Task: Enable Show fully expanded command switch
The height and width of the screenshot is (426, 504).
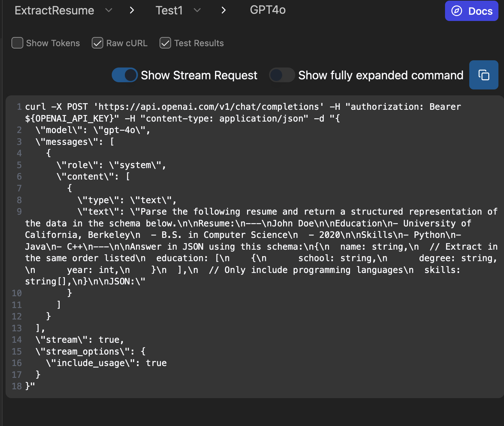Action: pos(282,75)
